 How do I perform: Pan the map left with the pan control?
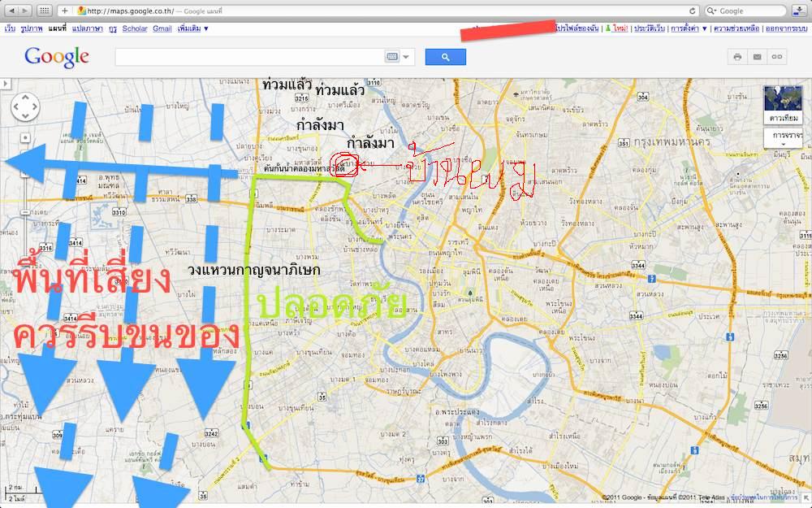[16, 107]
